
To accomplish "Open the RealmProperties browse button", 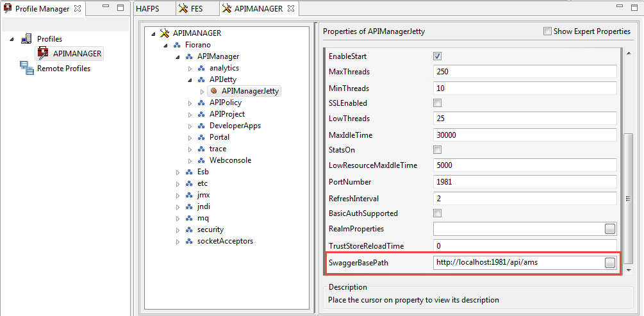I will 610,229.
